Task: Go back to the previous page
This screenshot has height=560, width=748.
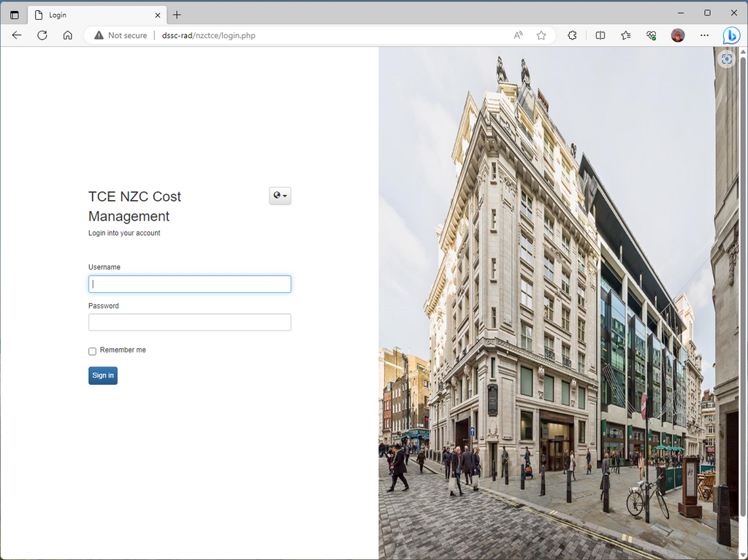Action: pyautogui.click(x=17, y=35)
